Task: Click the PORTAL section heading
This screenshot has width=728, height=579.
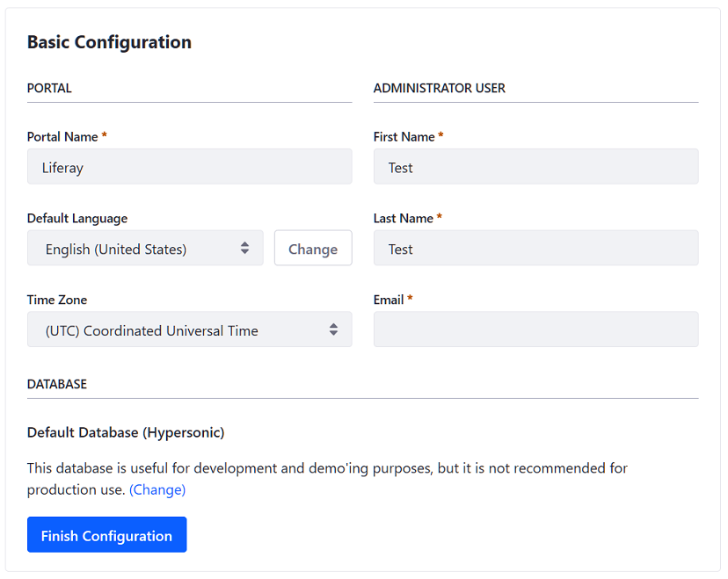Action: [49, 88]
